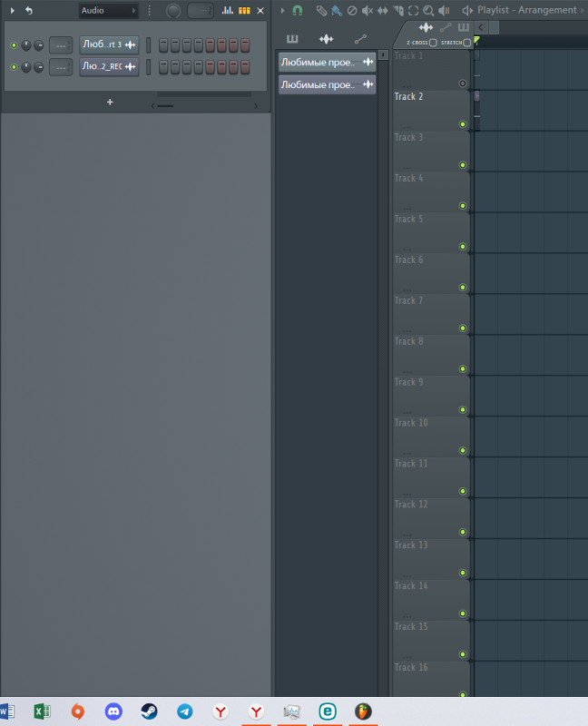Mute Track 2 using its green LED
The image size is (588, 726).
tap(463, 124)
